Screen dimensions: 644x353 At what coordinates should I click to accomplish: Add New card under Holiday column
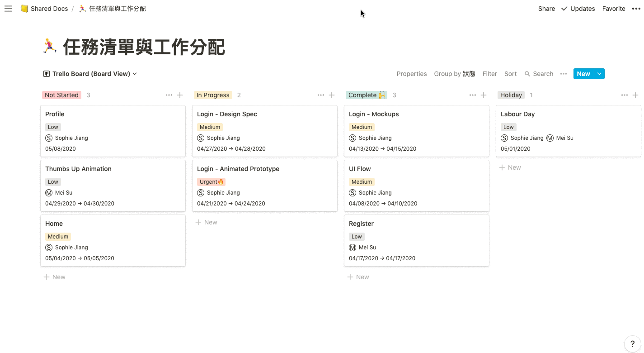click(x=510, y=167)
